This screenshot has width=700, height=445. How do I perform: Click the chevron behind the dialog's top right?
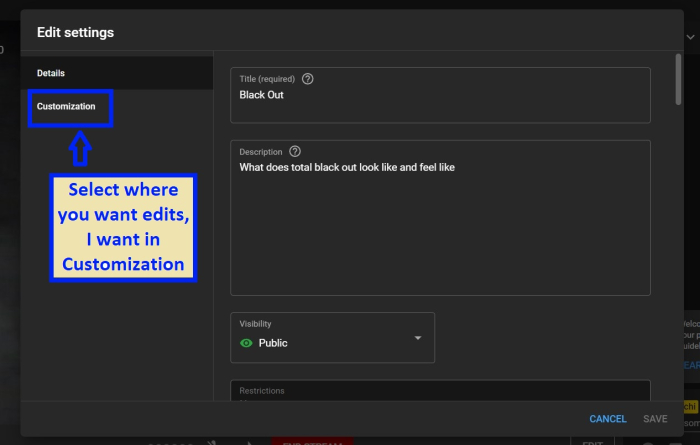click(690, 37)
